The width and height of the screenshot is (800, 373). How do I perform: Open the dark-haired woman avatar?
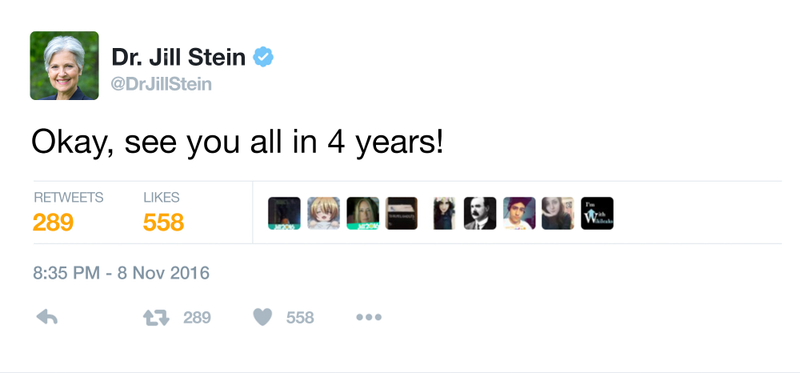point(444,213)
